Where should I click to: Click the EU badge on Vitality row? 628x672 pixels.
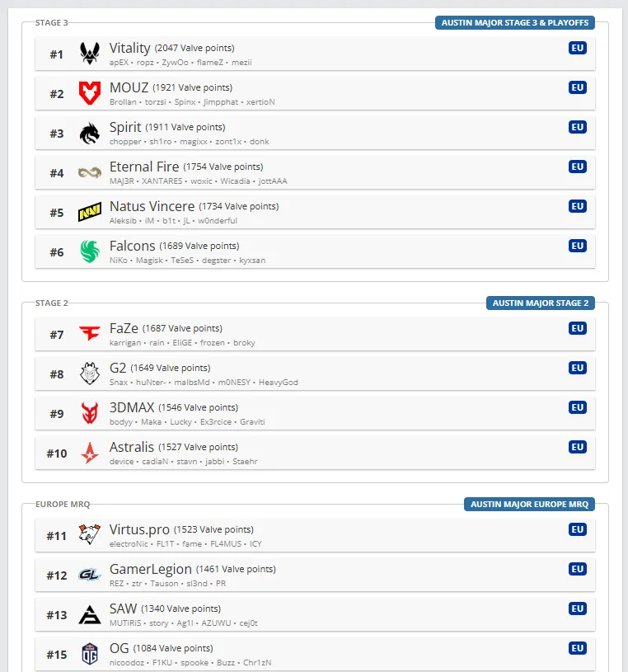tap(578, 48)
